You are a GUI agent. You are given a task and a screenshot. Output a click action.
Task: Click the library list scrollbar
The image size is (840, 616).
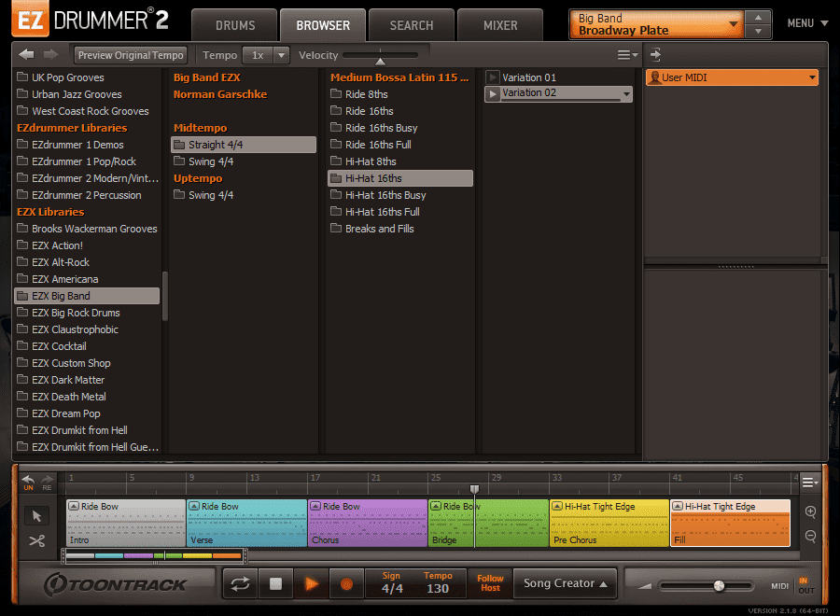pos(165,296)
